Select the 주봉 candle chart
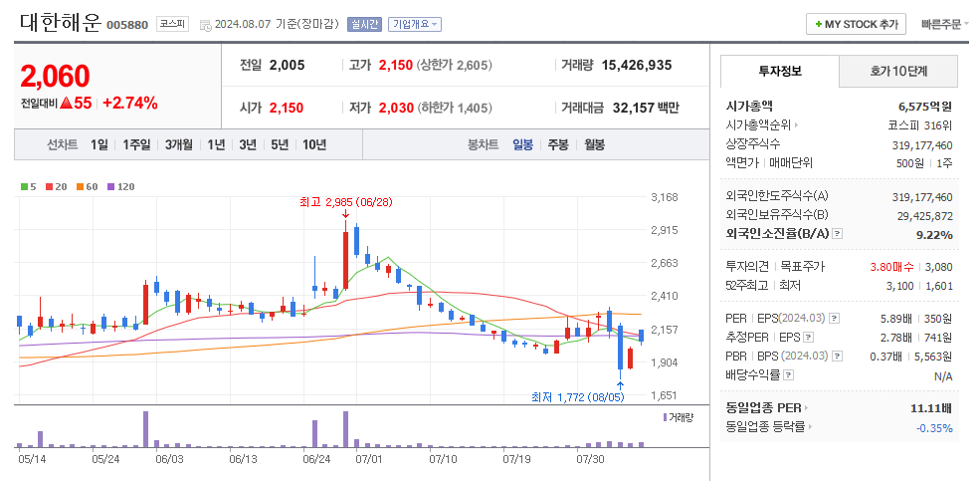980x481 pixels. tap(558, 145)
